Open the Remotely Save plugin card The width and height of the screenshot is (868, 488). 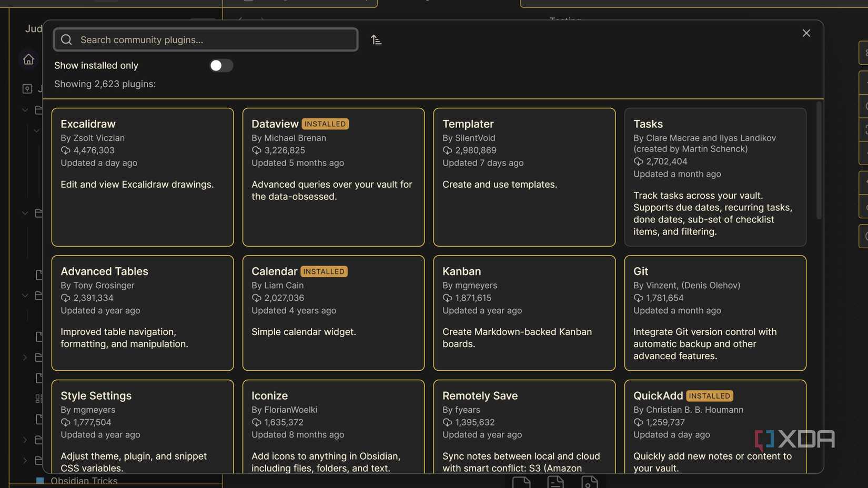point(524,426)
